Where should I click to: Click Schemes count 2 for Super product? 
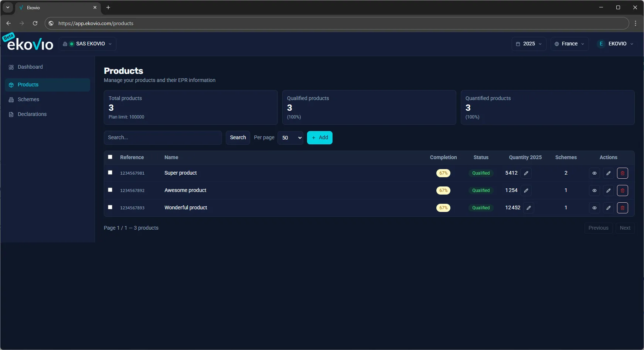566,173
